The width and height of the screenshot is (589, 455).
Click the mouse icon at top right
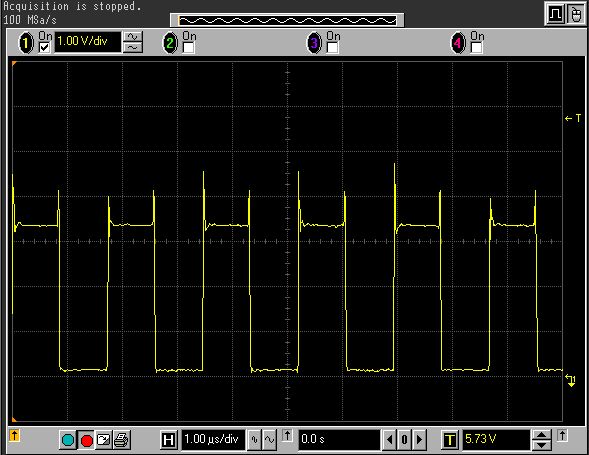[x=576, y=14]
